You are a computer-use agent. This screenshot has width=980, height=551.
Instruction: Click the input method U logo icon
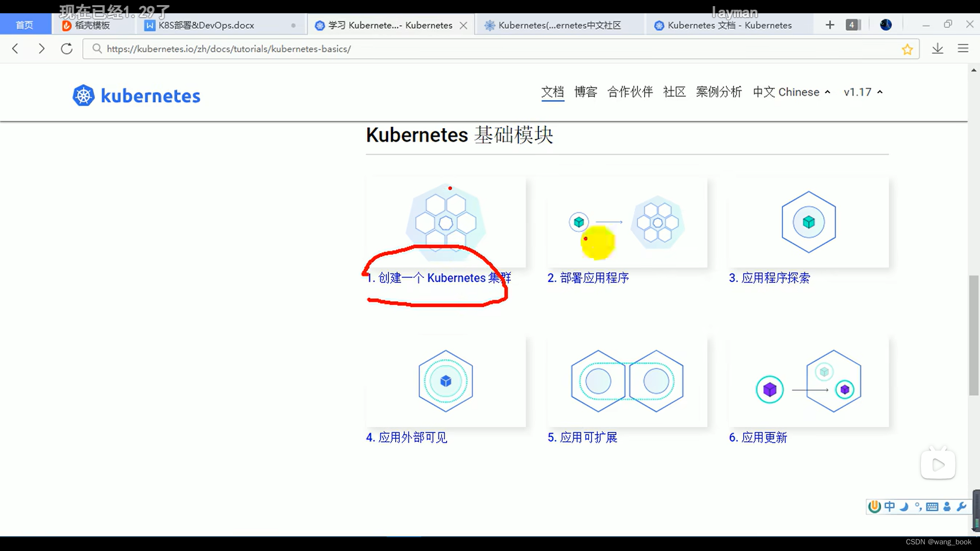874,507
